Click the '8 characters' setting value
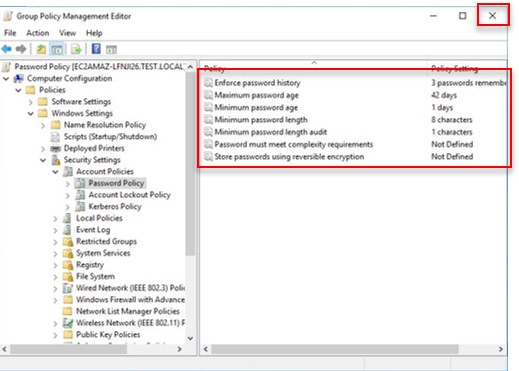 pyautogui.click(x=452, y=119)
